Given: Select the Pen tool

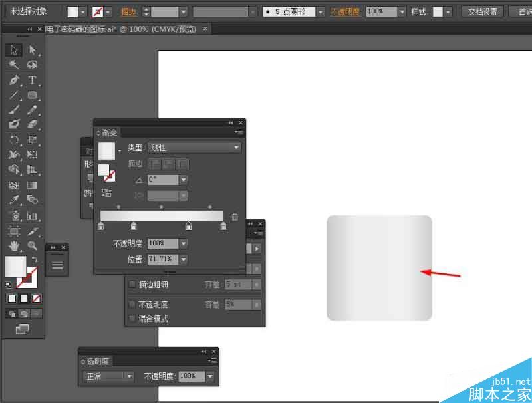Looking at the screenshot, I should point(14,80).
